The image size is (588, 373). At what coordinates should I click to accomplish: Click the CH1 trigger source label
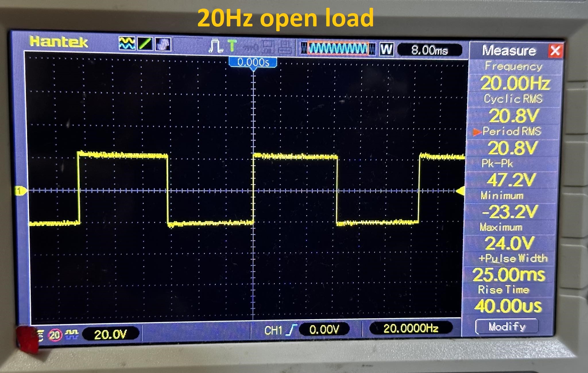click(x=273, y=330)
